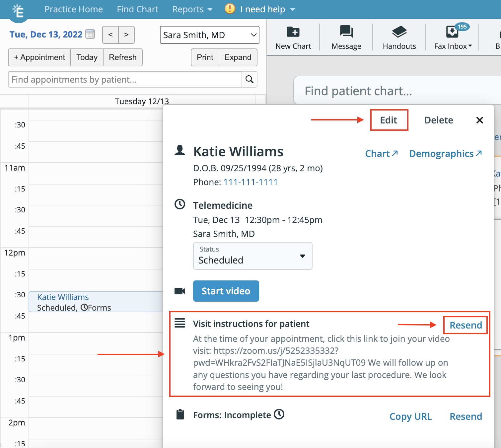Open the calendar date picker icon

[x=90, y=34]
